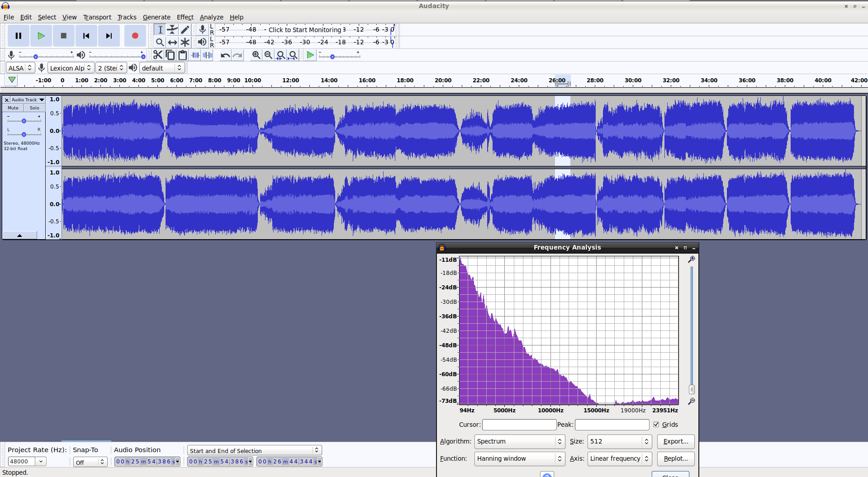Adjust the Audio Track gain slider
The height and width of the screenshot is (477, 868).
24,120
